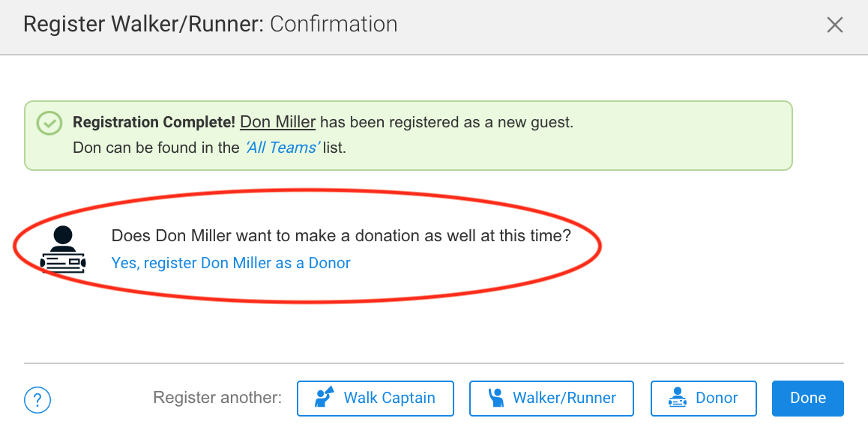Register another Walk Captain
This screenshot has width=868, height=436.
tap(376, 398)
